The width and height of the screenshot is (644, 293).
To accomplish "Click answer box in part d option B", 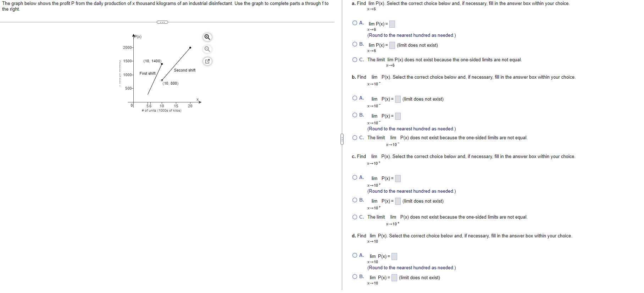I will tap(394, 278).
